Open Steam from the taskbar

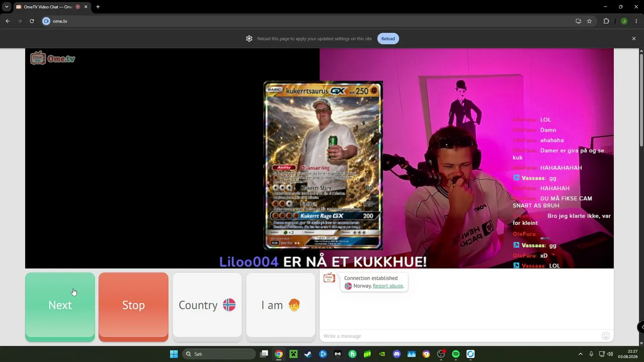coord(308,354)
